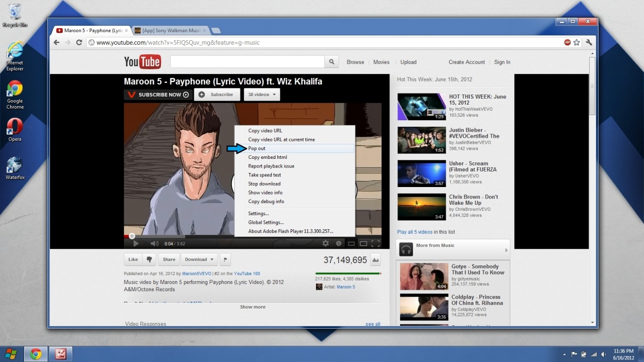Mute the video with the speaker icon
644x362 pixels.
coord(154,244)
